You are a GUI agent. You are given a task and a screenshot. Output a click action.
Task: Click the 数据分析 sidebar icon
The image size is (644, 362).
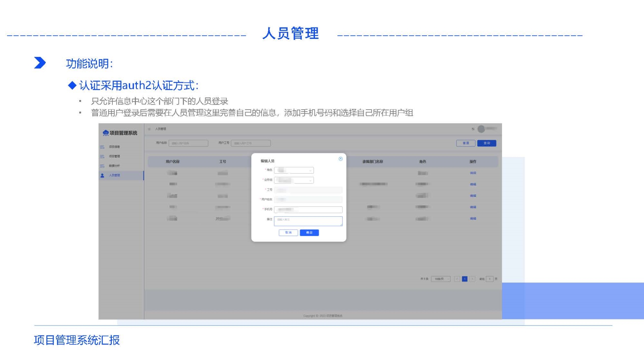pos(102,166)
